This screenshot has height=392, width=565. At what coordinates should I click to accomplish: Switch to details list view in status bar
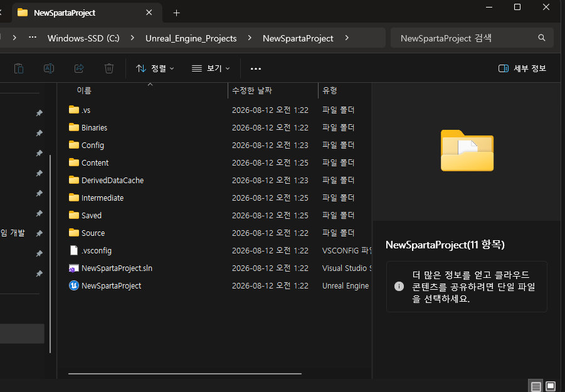(536, 386)
